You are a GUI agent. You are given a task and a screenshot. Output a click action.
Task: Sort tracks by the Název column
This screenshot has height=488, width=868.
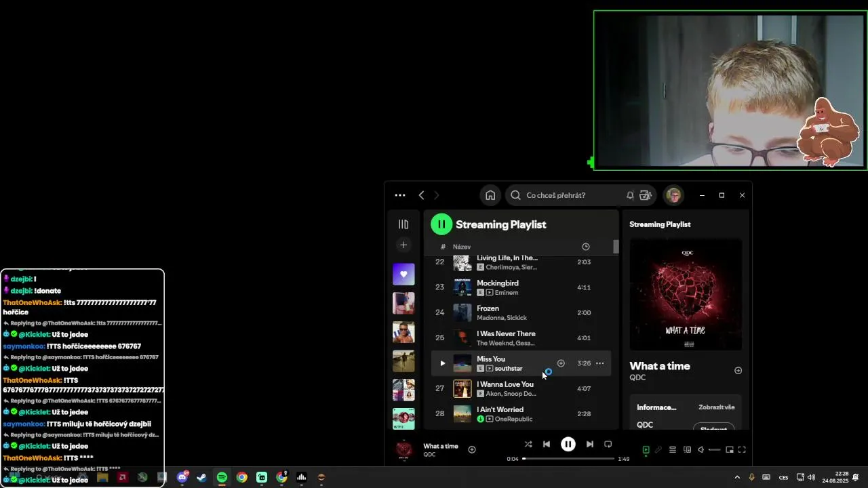pos(462,247)
